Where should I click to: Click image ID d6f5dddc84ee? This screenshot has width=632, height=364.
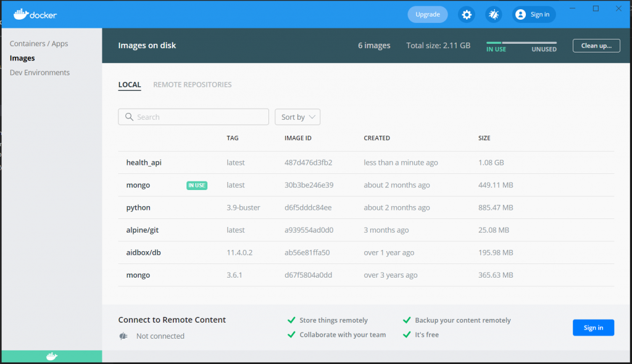point(308,207)
